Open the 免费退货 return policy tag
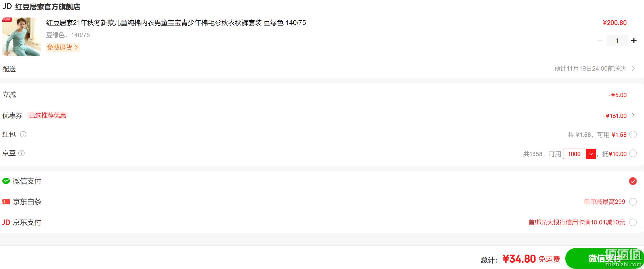The image size is (644, 269). pos(63,47)
